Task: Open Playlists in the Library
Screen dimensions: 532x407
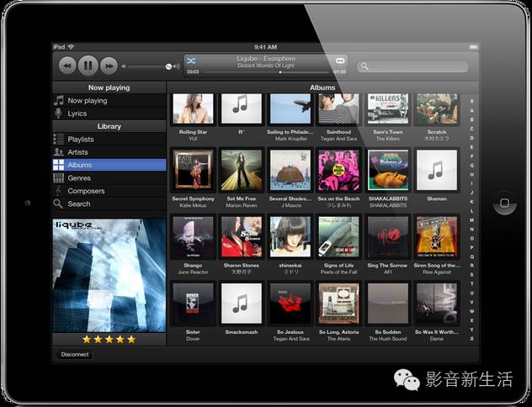Action: click(x=109, y=140)
